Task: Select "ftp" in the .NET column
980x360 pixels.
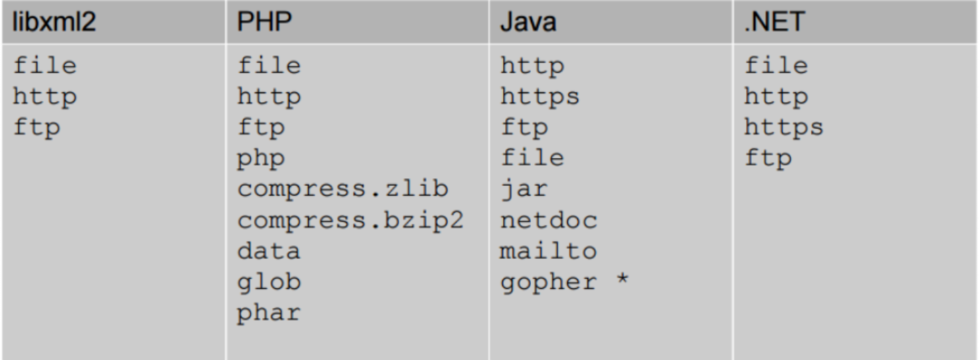Action: [768, 159]
